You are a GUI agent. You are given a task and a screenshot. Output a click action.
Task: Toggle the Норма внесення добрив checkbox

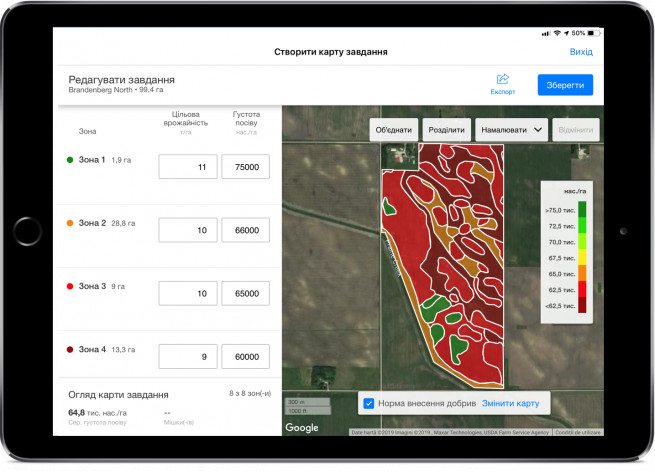368,403
